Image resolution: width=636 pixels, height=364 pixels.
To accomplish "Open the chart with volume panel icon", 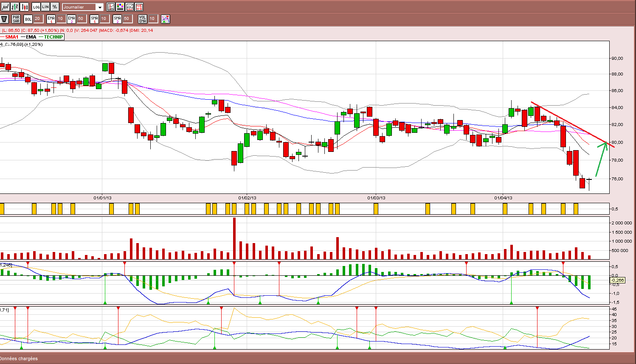I will 129,7.
